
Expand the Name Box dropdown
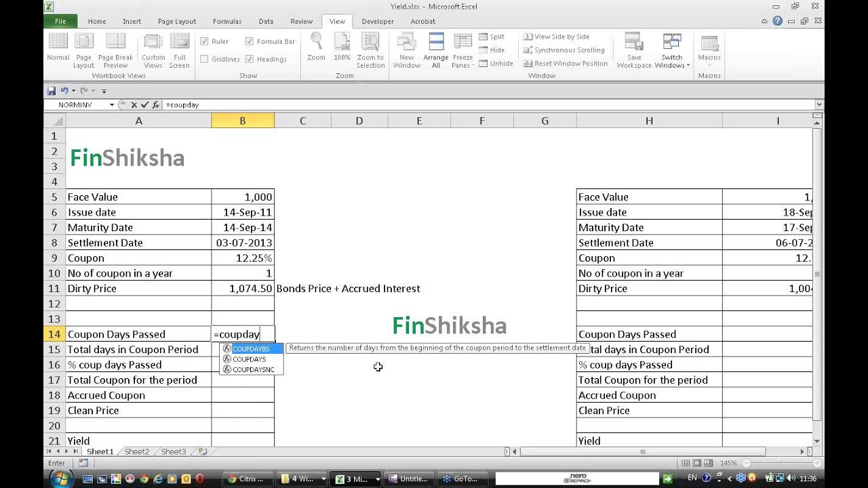tap(112, 105)
